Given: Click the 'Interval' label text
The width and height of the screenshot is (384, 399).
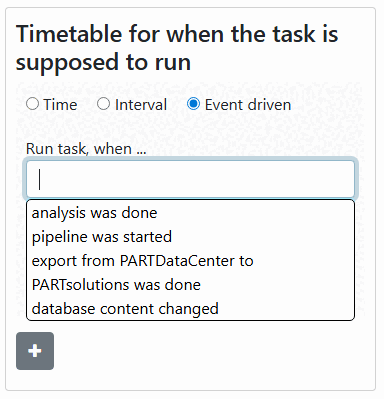Looking at the screenshot, I should tap(141, 105).
